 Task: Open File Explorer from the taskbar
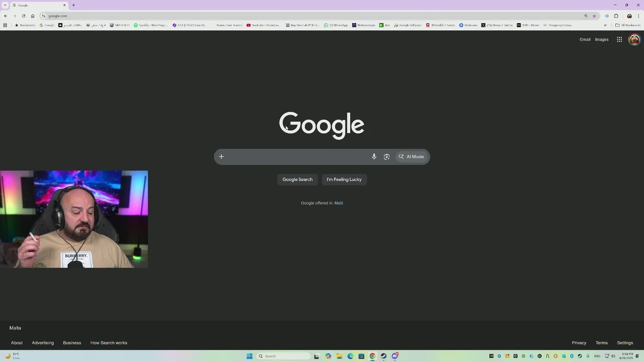pos(339,356)
